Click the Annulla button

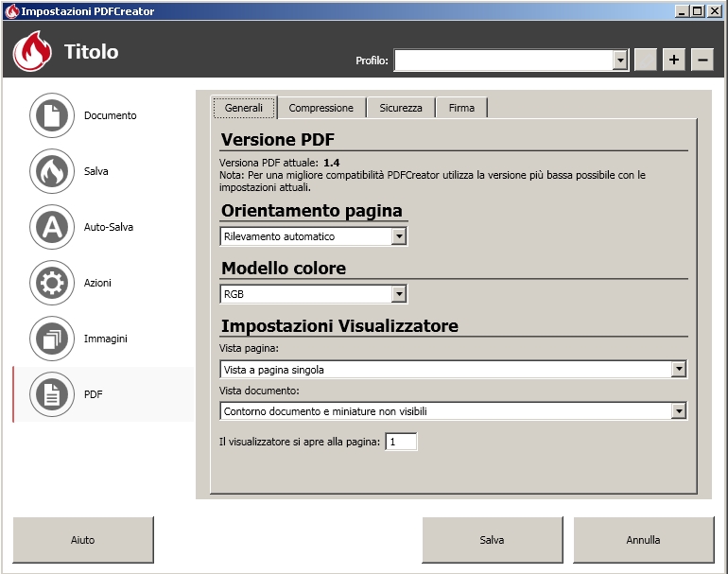(x=644, y=540)
